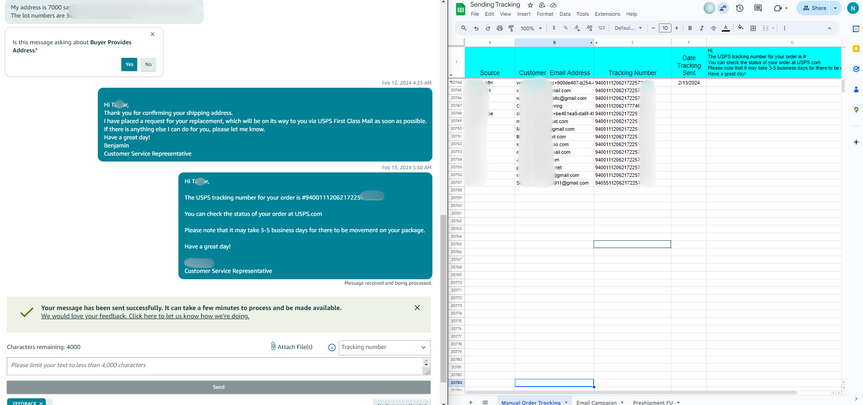Search the menus magnifier icon
This screenshot has width=863, height=405.
coord(464,28)
